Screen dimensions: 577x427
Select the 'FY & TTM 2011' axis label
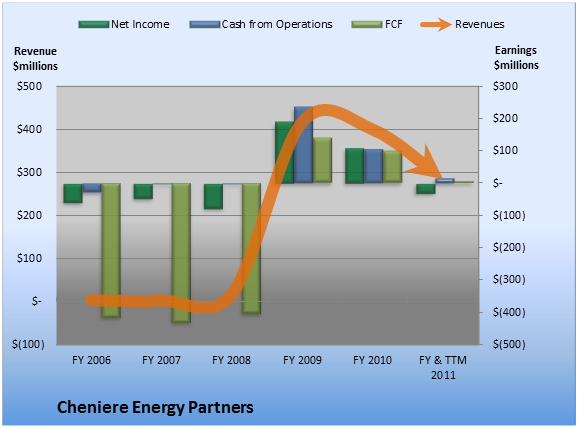(x=443, y=367)
